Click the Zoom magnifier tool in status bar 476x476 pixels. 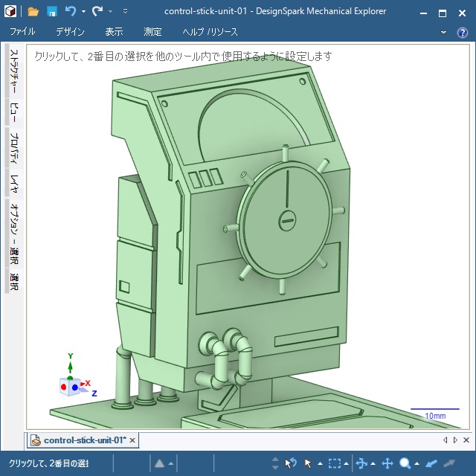tap(405, 463)
